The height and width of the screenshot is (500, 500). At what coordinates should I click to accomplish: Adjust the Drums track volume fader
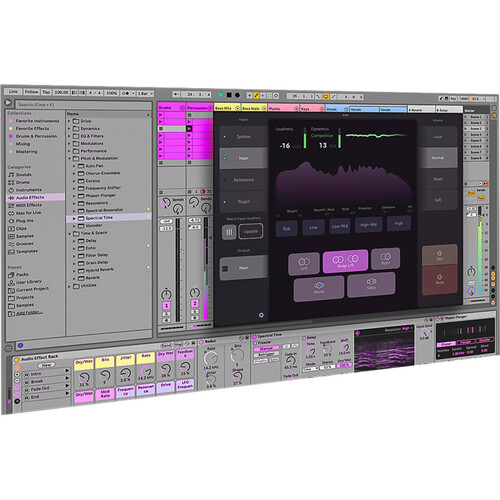181,251
